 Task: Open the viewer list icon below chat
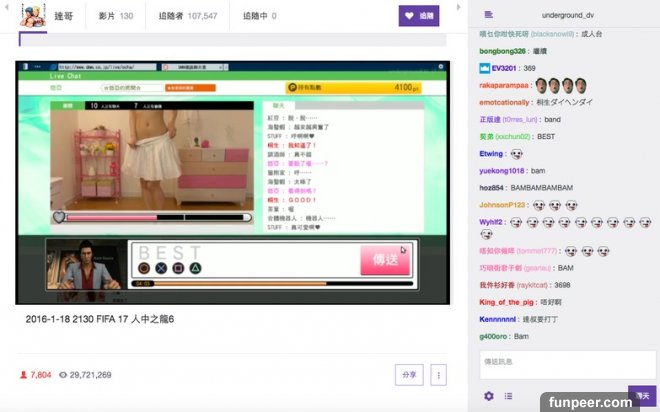click(508, 396)
